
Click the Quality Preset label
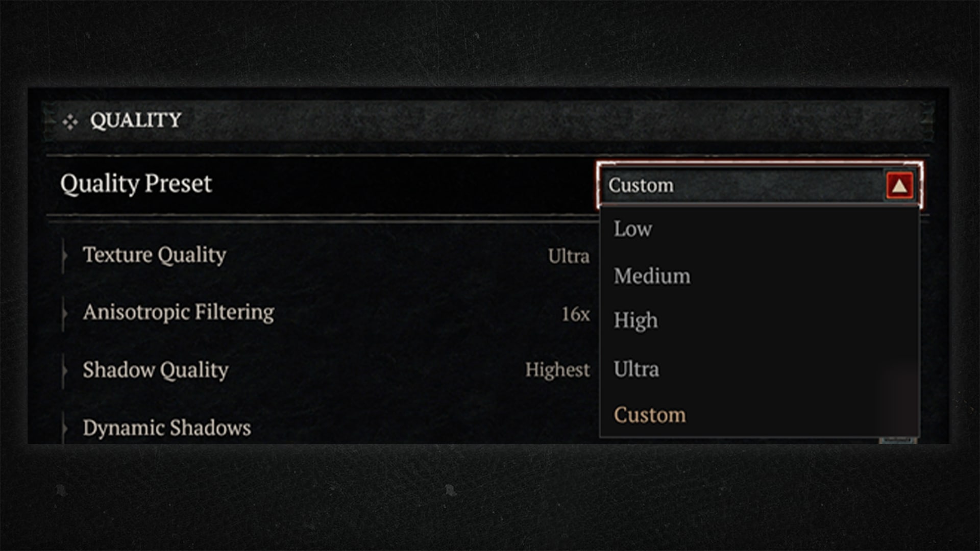(x=136, y=184)
